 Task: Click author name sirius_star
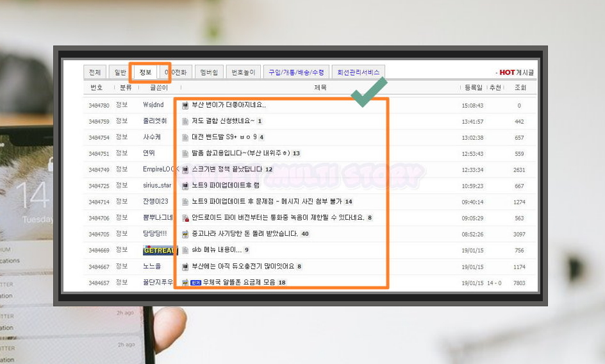[156, 186]
